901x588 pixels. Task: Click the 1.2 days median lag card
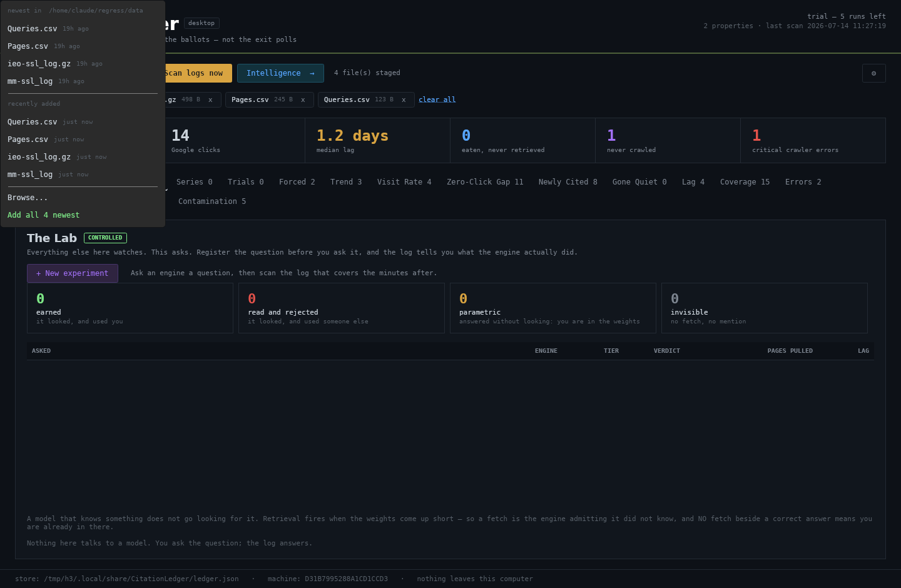pyautogui.click(x=377, y=141)
